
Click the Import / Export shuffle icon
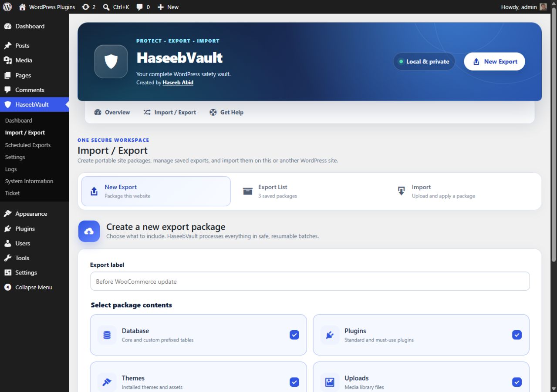coord(147,112)
